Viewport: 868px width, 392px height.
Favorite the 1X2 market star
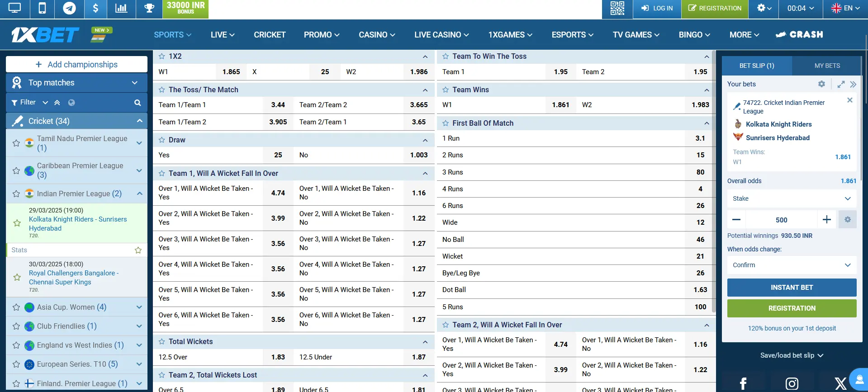coord(161,57)
